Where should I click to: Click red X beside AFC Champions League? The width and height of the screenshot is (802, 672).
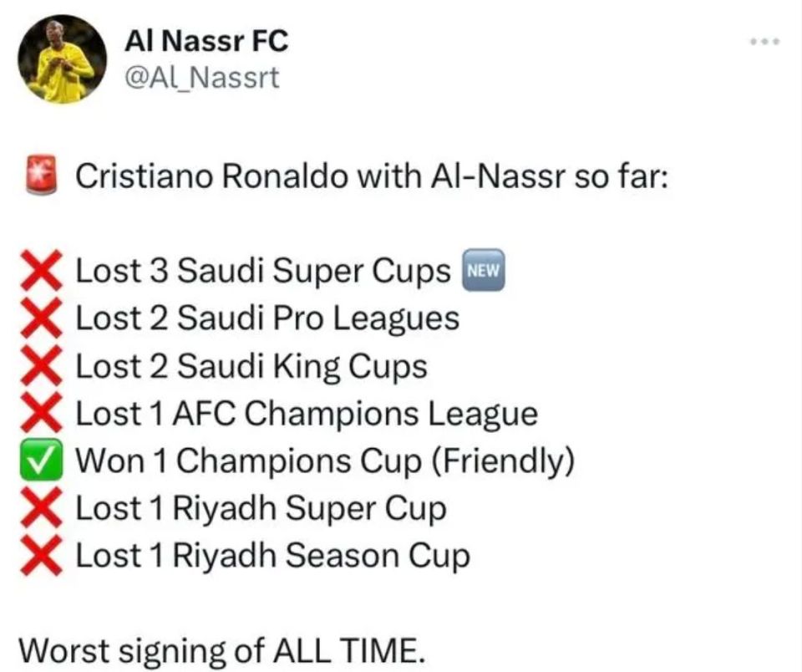click(x=42, y=413)
